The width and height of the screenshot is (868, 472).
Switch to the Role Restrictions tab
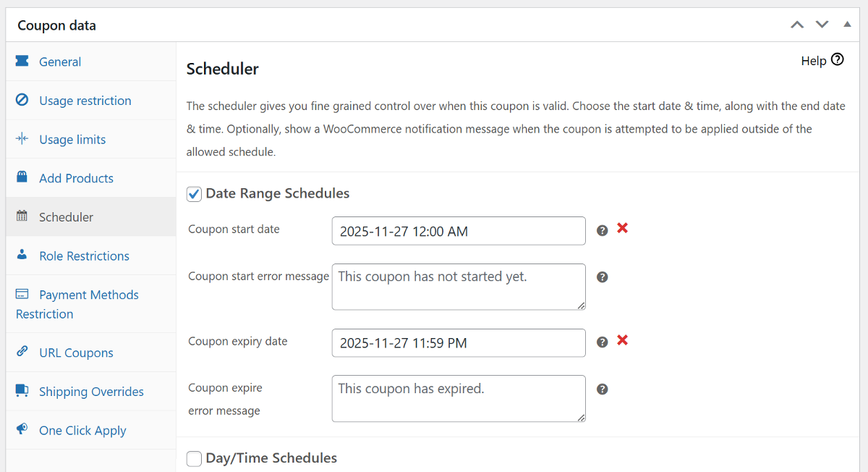(84, 256)
